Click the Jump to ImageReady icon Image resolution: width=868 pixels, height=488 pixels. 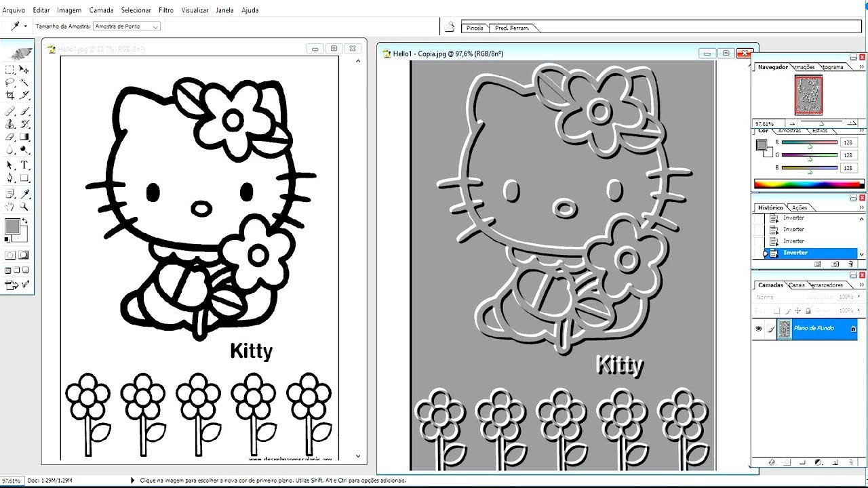click(12, 285)
